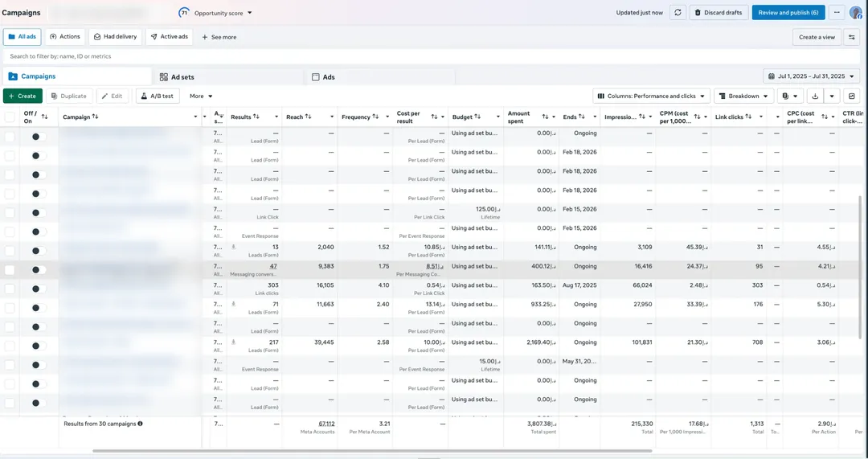868x459 pixels.
Task: Sort by Campaign name column arrows
Action: point(96,117)
